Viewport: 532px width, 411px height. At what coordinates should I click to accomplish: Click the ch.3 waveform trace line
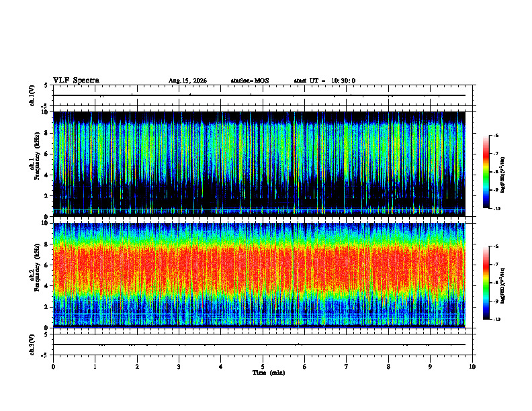coord(259,345)
